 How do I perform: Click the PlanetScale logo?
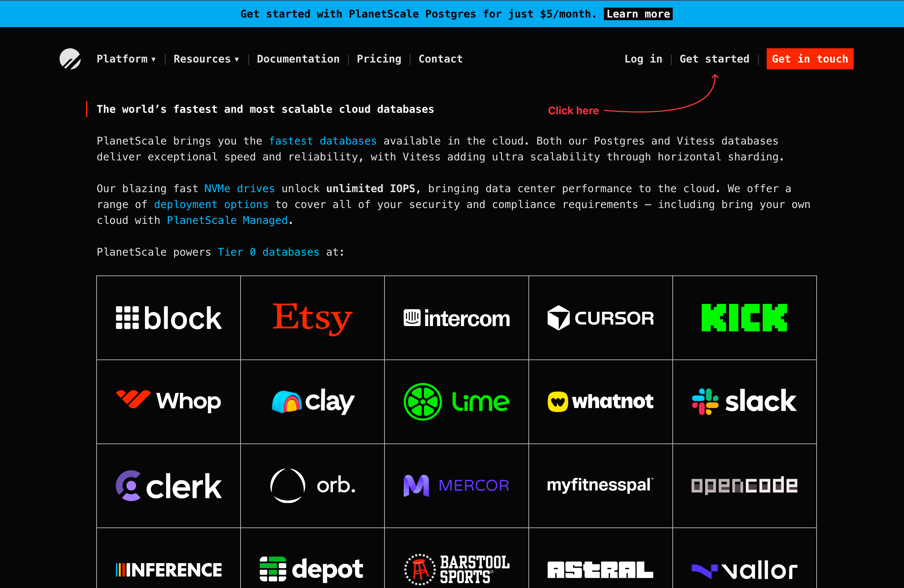pos(70,59)
